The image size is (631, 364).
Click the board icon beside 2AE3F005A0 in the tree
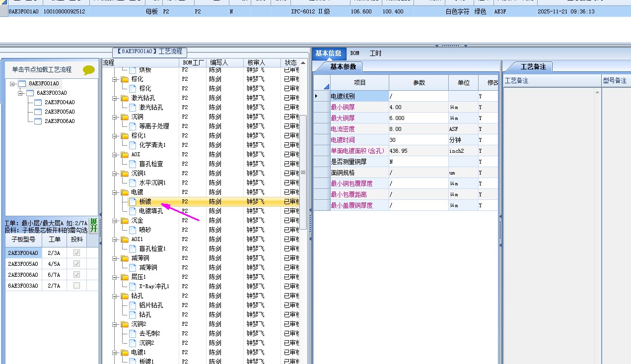click(x=38, y=112)
